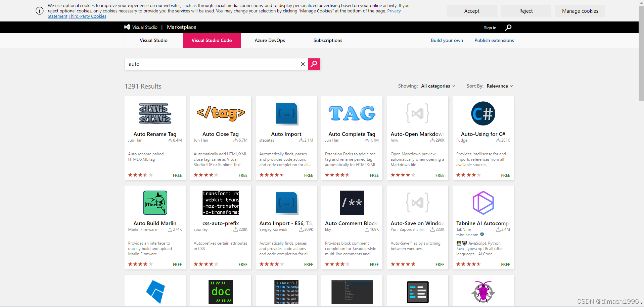This screenshot has height=307, width=644.
Task: Open the Auto-Open Markdown placeholder icon
Action: (x=418, y=113)
